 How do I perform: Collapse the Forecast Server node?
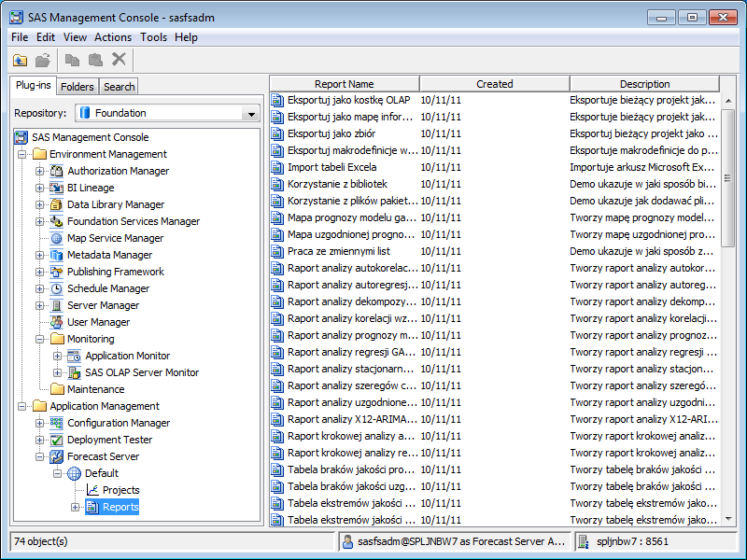pyautogui.click(x=39, y=456)
